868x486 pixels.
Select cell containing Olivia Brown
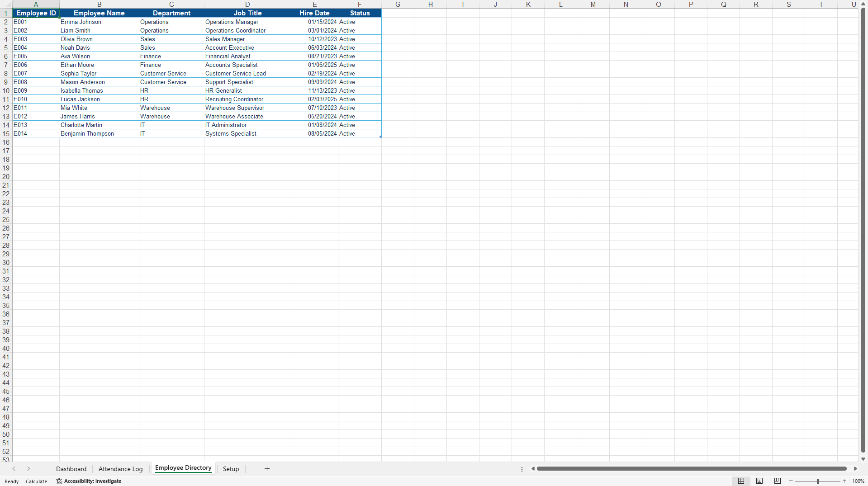[99, 39]
